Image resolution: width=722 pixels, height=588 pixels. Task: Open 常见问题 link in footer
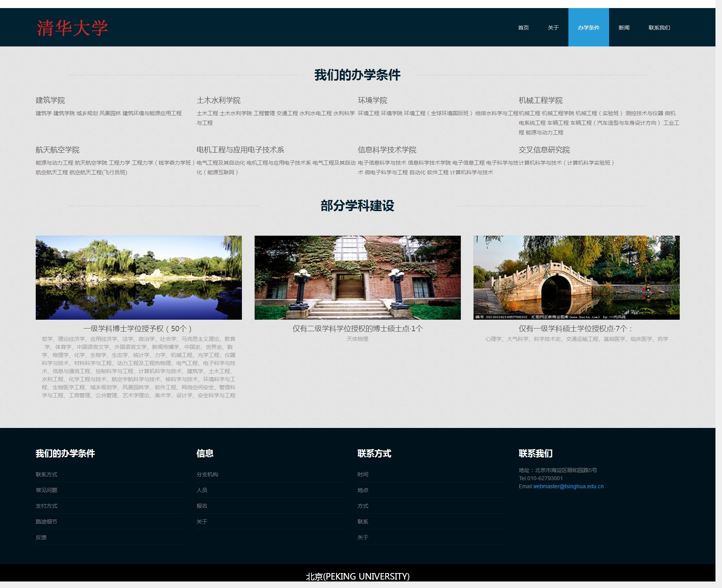click(x=46, y=490)
